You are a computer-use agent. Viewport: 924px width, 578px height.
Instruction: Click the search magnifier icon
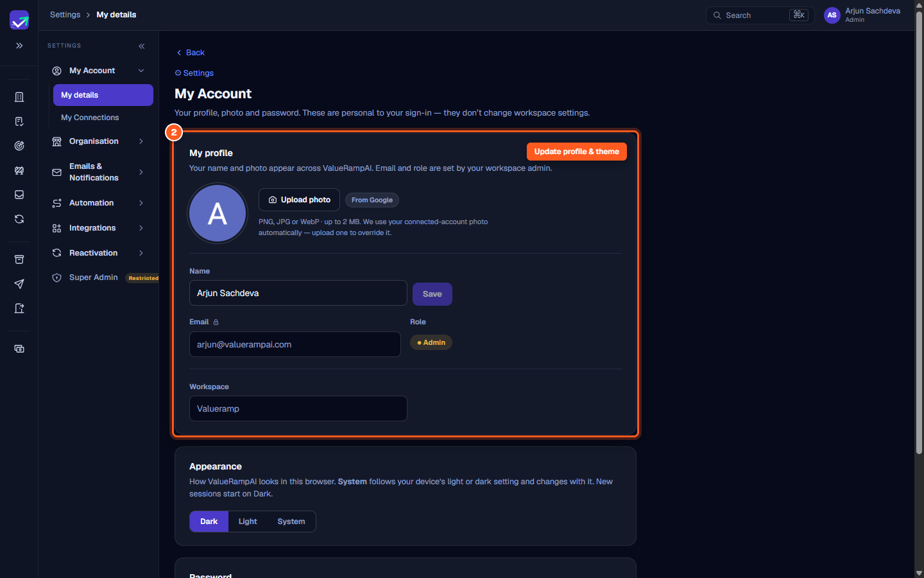coord(717,15)
